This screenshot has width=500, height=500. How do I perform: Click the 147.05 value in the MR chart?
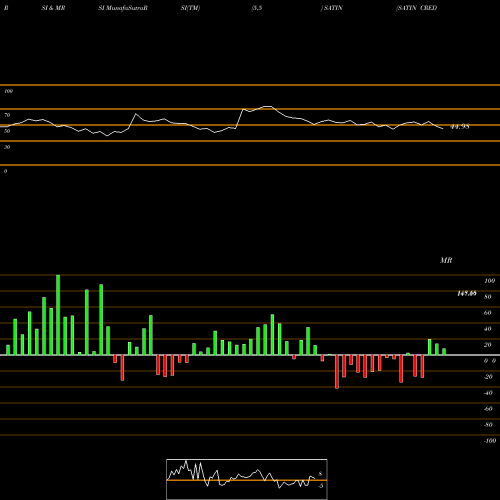(x=467, y=293)
